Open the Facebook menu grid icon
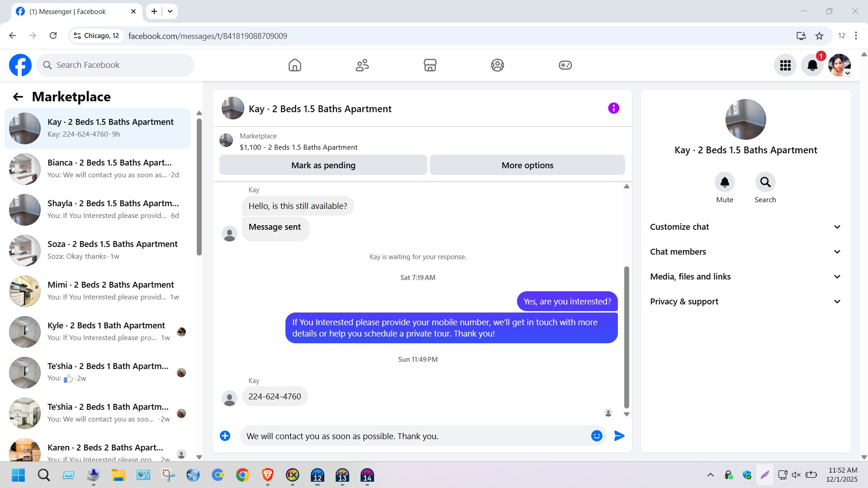The height and width of the screenshot is (488, 868). click(x=785, y=65)
